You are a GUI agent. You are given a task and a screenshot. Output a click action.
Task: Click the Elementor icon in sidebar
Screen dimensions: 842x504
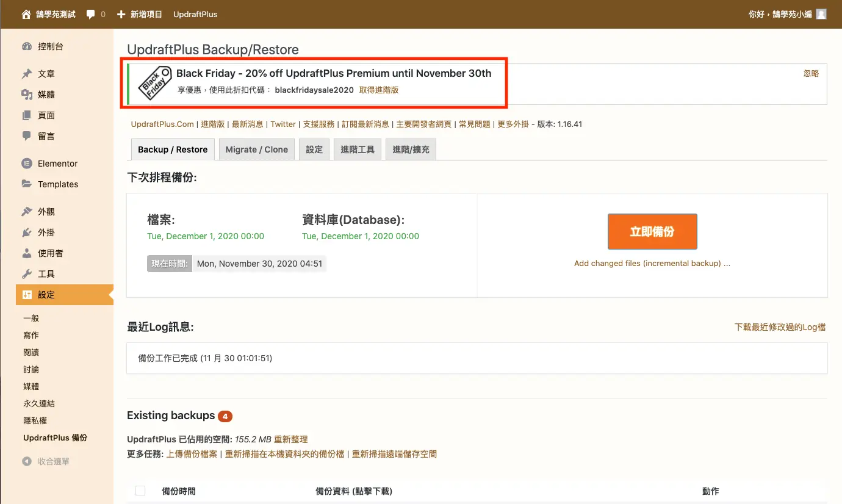(x=27, y=164)
